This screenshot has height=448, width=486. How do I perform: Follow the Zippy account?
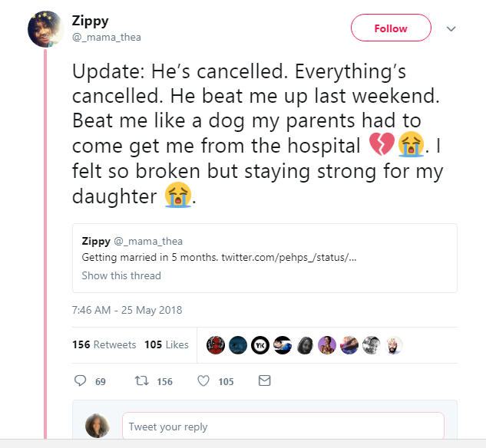(x=390, y=28)
